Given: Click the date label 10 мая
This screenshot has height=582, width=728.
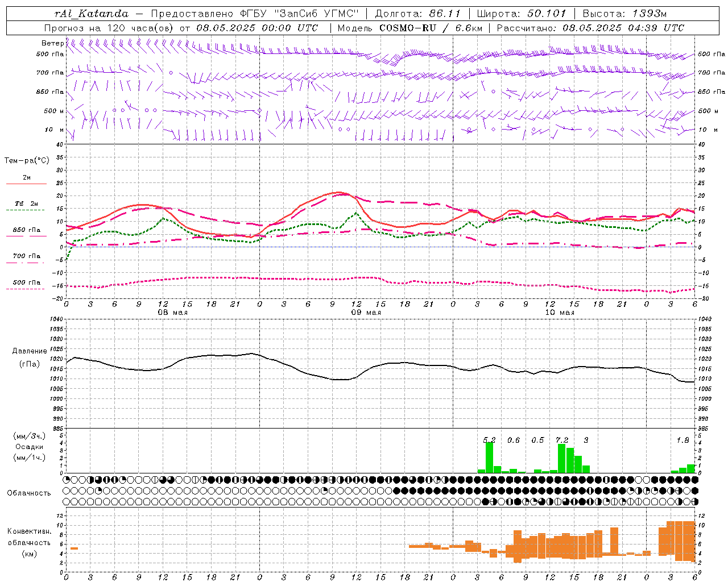Looking at the screenshot, I should pos(560,313).
